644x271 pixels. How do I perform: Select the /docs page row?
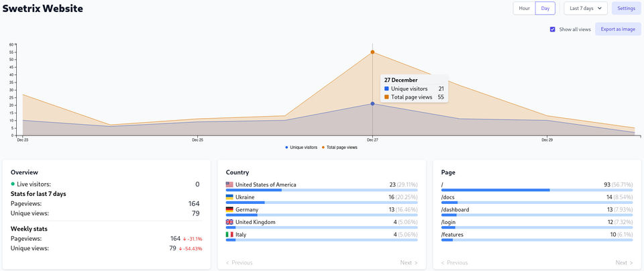tap(448, 197)
